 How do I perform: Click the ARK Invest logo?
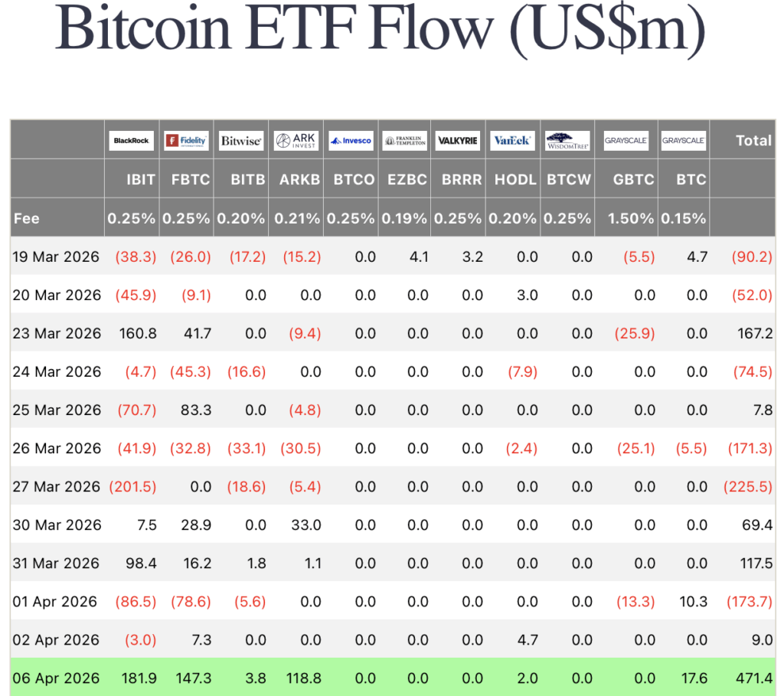click(296, 140)
